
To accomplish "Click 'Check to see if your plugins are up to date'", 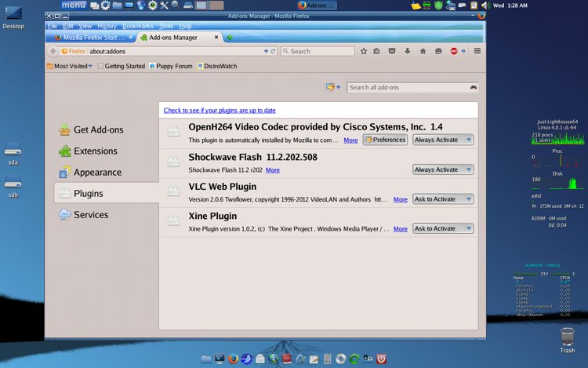I will coord(220,111).
